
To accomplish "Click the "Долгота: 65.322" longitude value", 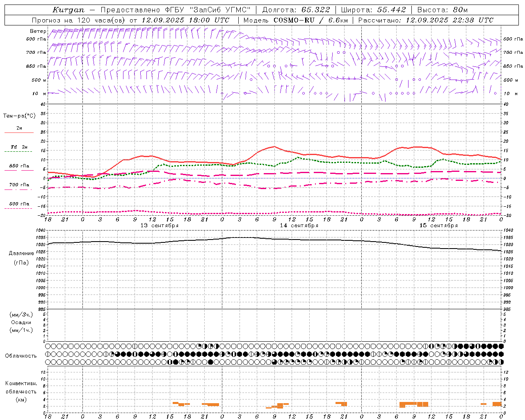I will [x=296, y=10].
